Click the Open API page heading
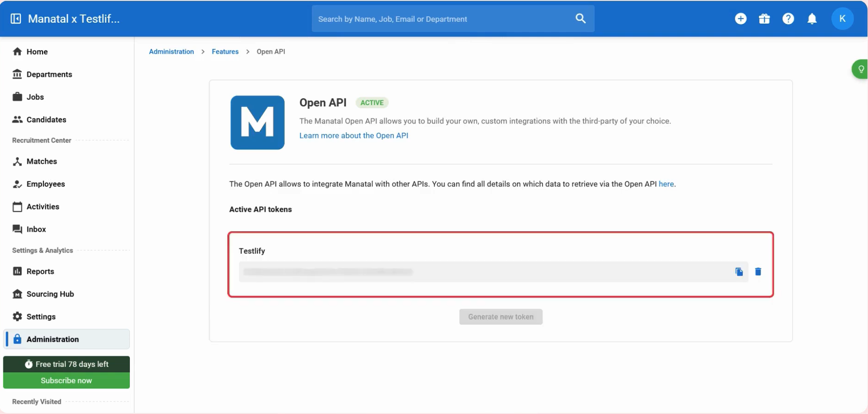The height and width of the screenshot is (414, 868). point(323,103)
